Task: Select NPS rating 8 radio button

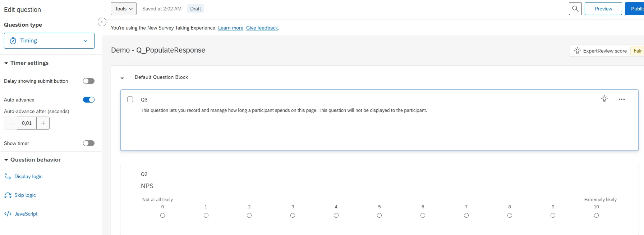Action: coord(510,215)
